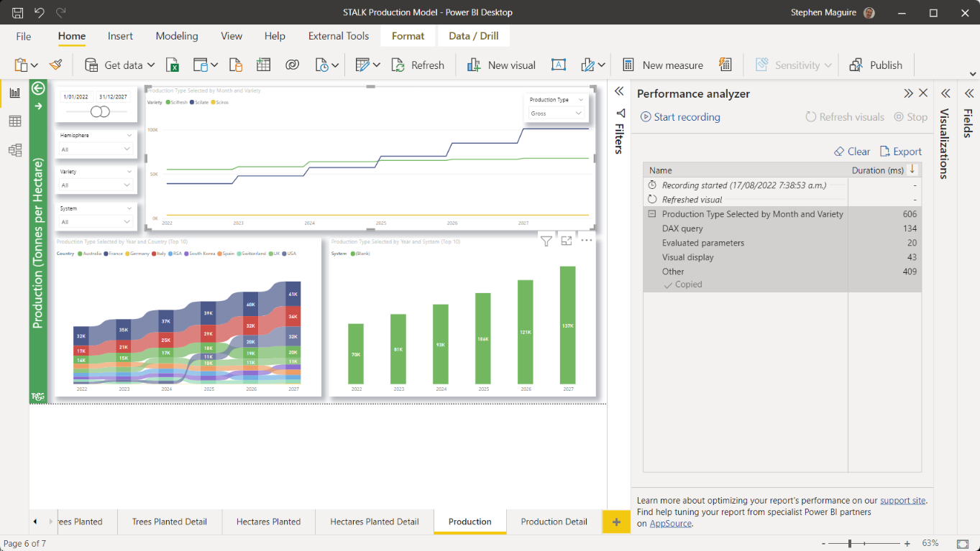Image resolution: width=980 pixels, height=551 pixels.
Task: Click the New measure button in the ribbon
Action: coord(662,65)
